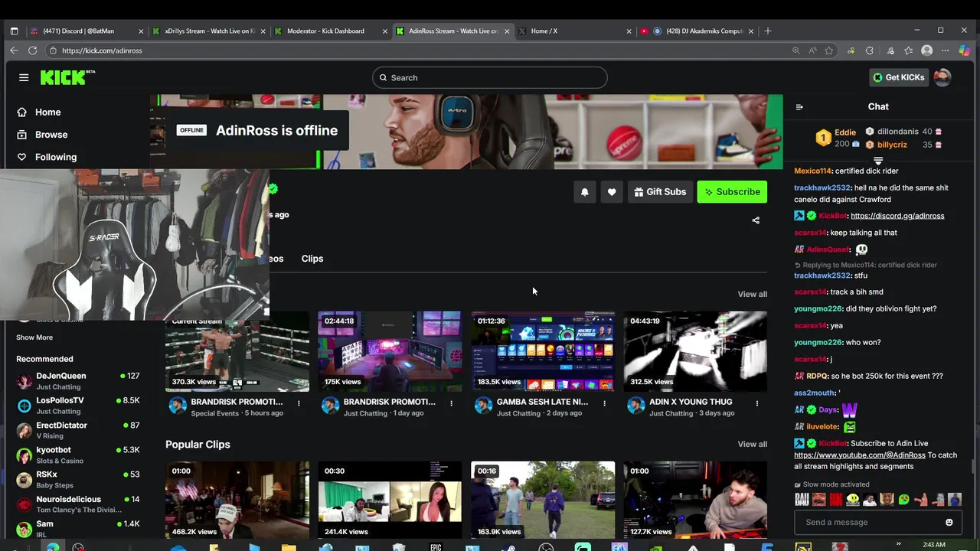The image size is (980, 551).
Task: Open LosPollosTV recommended channel
Action: [78, 406]
